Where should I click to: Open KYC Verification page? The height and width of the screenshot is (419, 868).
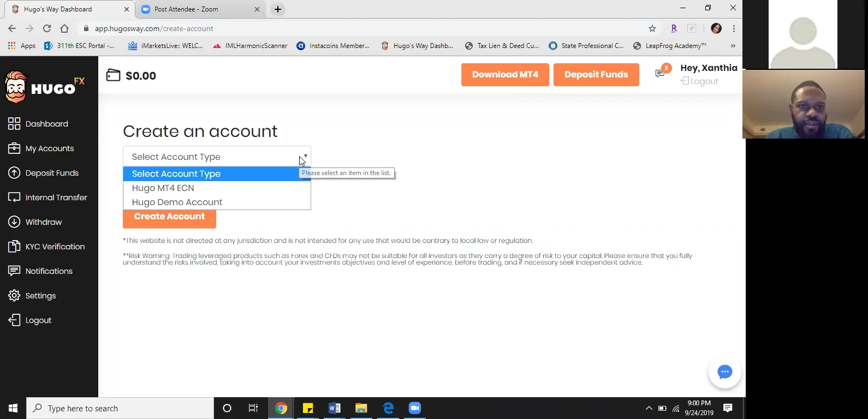(46, 247)
